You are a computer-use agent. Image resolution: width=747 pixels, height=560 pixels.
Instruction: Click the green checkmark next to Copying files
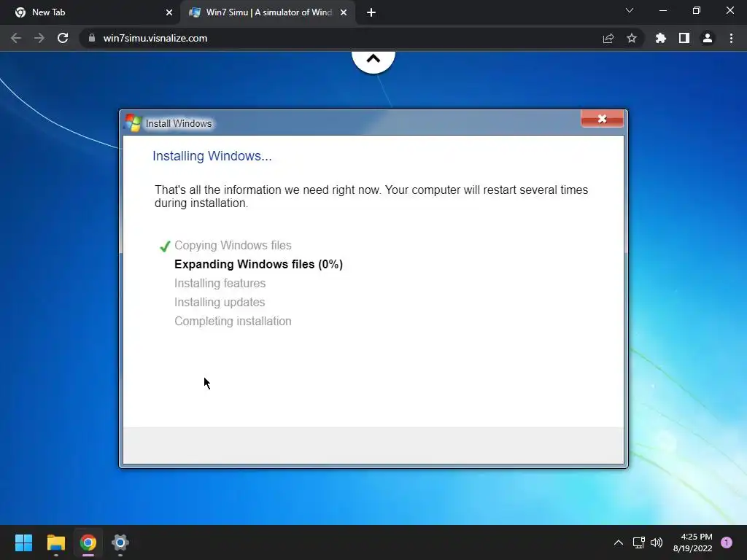(x=165, y=246)
